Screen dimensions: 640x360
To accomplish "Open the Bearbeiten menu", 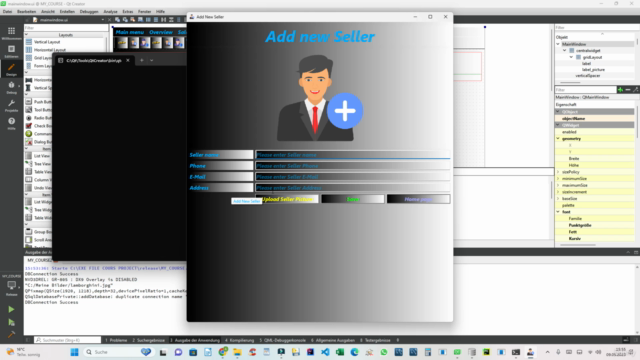I will tap(27, 11).
